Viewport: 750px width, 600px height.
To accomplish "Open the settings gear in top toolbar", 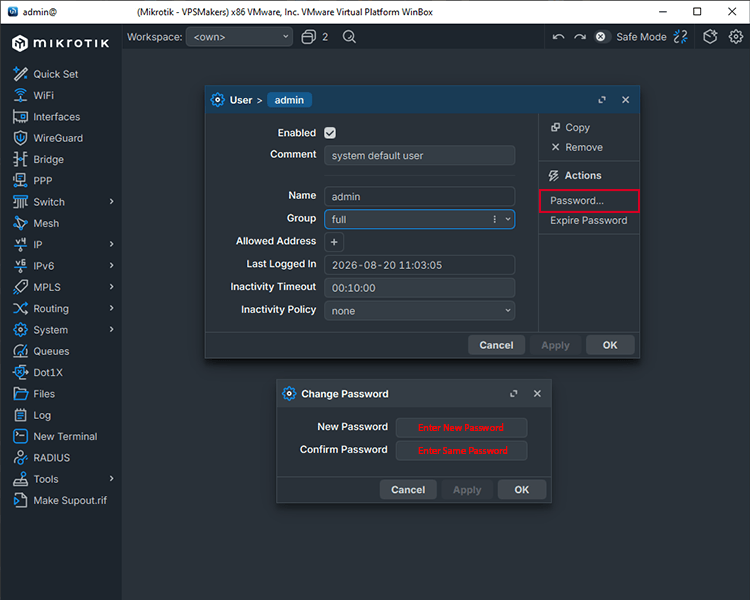I will click(x=736, y=37).
